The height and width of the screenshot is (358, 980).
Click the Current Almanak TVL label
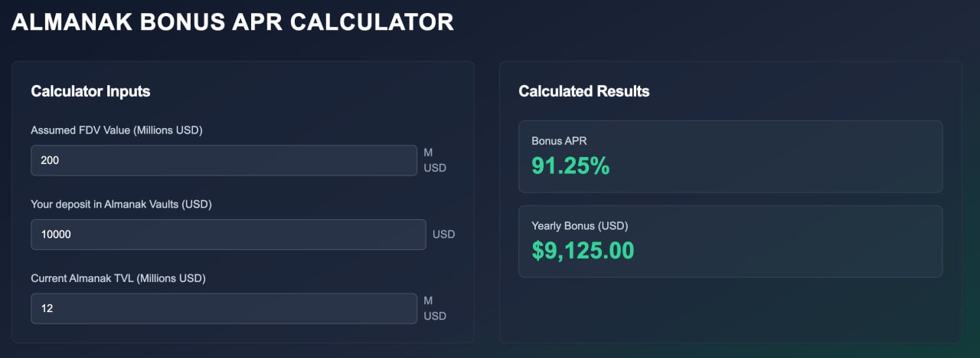(118, 278)
